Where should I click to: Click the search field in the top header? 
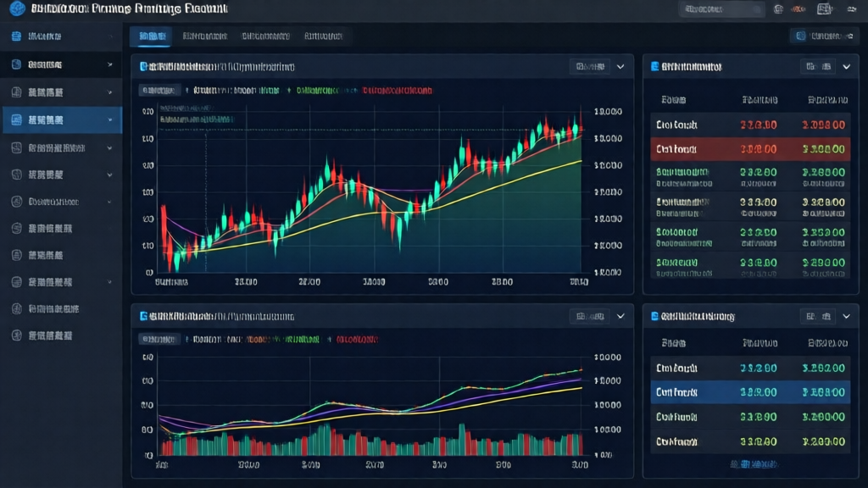pos(721,9)
